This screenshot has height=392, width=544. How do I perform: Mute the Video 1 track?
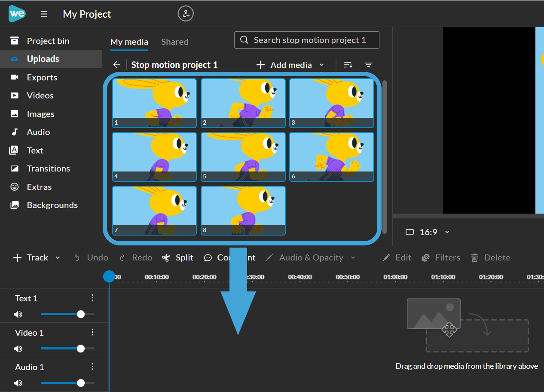(18, 349)
